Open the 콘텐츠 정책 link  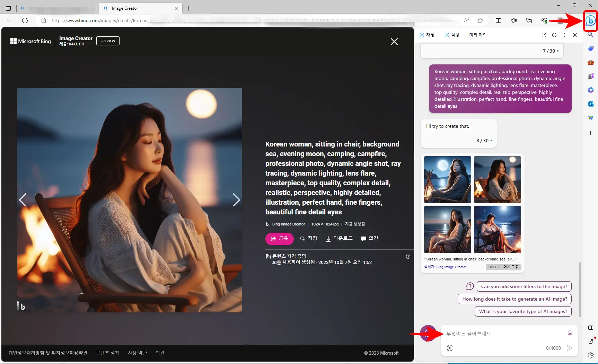(107, 353)
